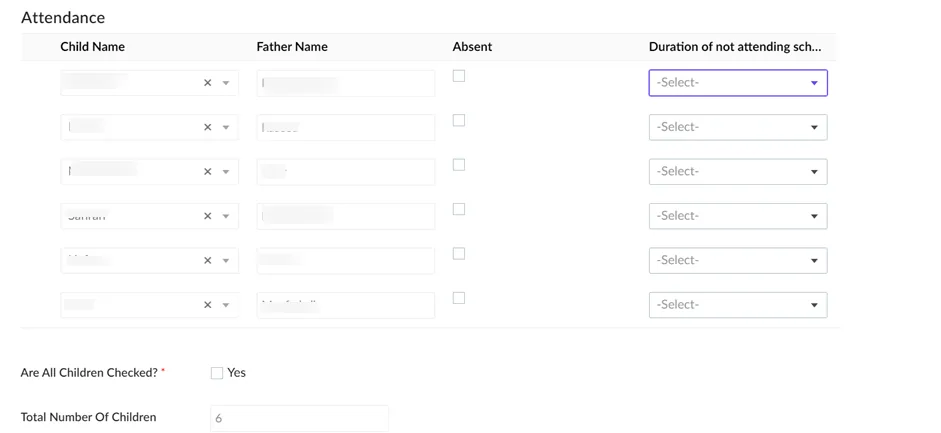Clear the Child Name in the fourth row
Screen dimensions: 941x433
tap(208, 216)
